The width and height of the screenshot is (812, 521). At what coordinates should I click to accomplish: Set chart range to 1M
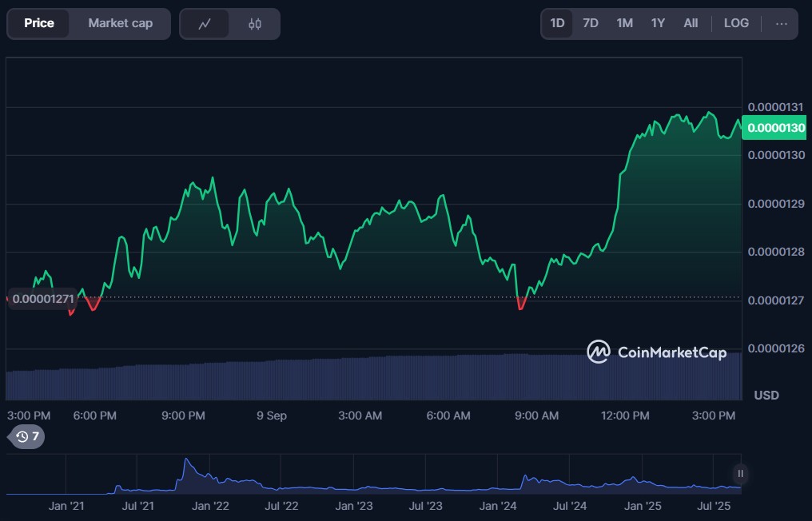[x=624, y=23]
